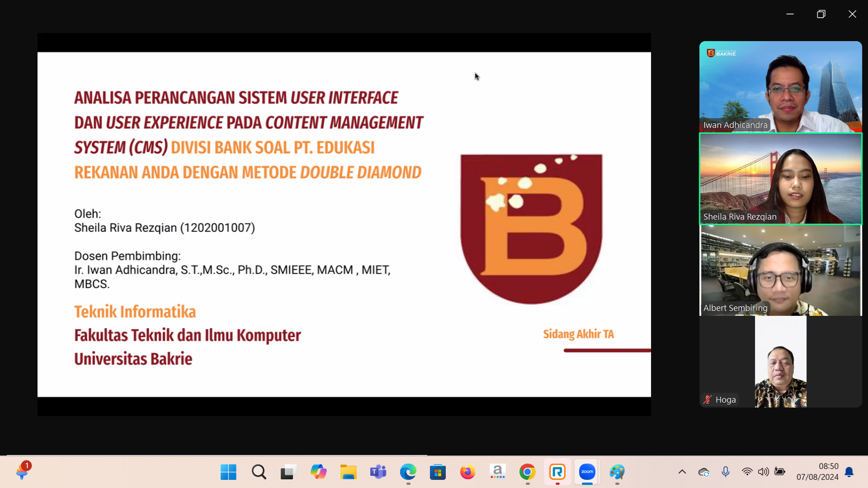Open OneDrive cloud sync tray icon
The width and height of the screenshot is (868, 488).
coord(704,472)
